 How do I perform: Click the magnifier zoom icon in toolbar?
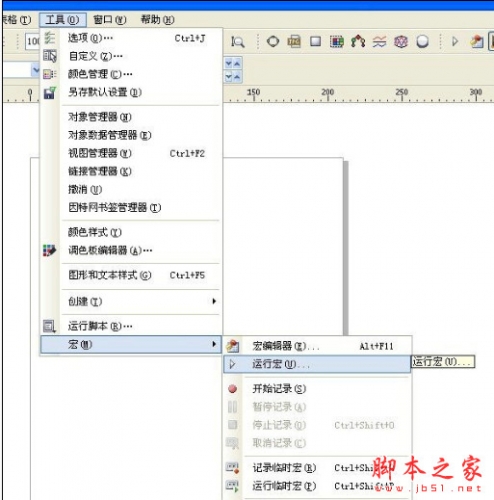238,42
